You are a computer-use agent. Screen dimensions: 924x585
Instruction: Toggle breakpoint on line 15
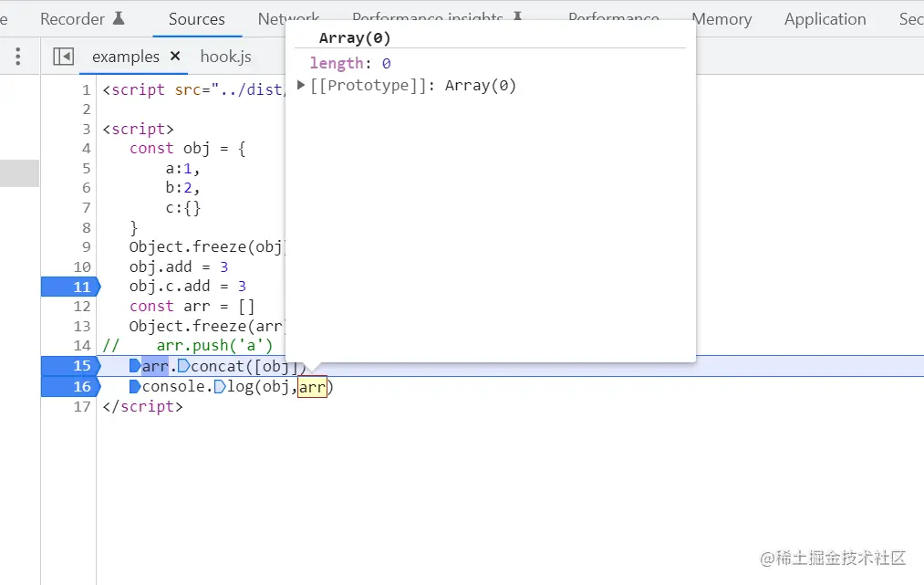71,366
